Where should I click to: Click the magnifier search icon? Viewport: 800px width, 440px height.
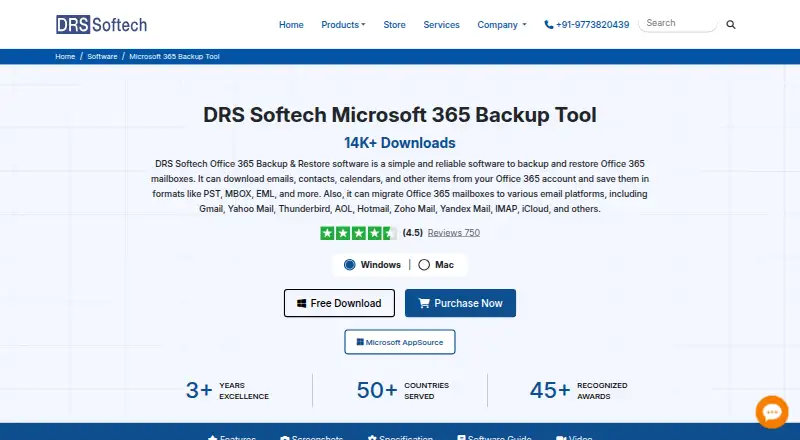tap(731, 25)
